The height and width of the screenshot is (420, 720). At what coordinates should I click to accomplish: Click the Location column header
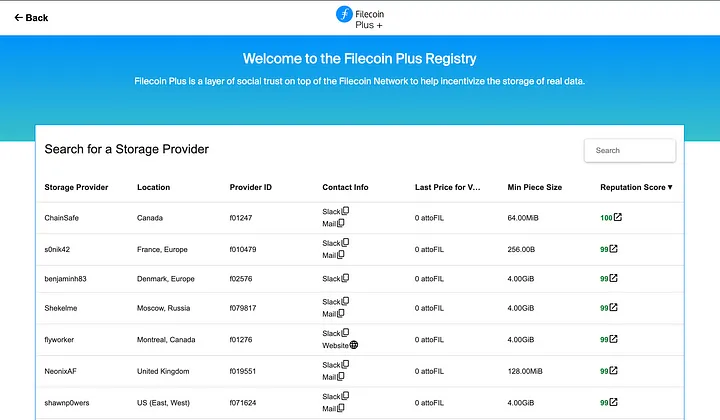tap(153, 187)
